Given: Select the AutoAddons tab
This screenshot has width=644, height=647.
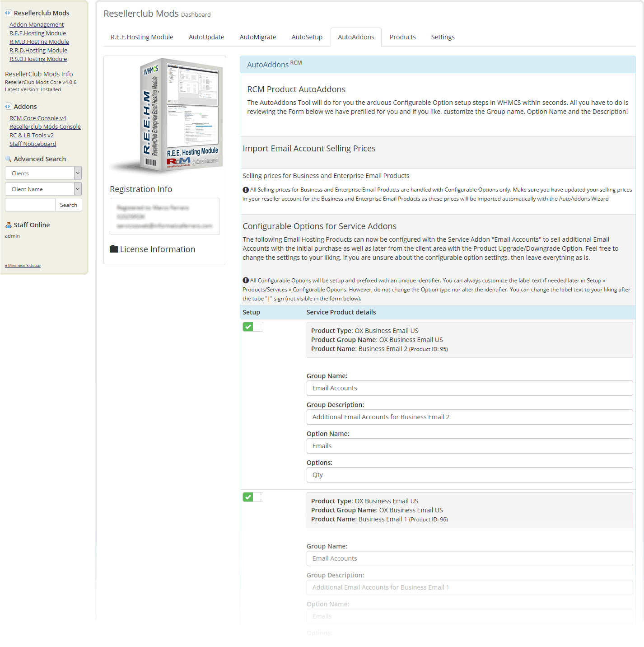Looking at the screenshot, I should pos(356,37).
